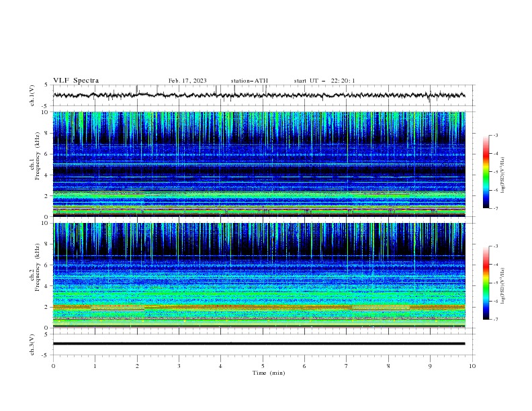Select the "Time (min)" x-axis label
Viewport: 532px width, 411px height.
point(269,373)
